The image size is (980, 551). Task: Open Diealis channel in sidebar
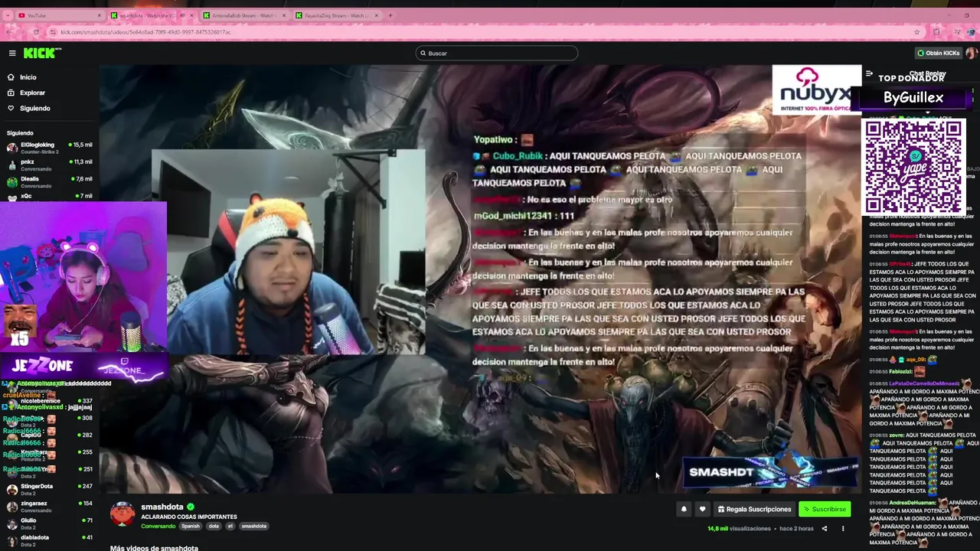click(x=49, y=181)
